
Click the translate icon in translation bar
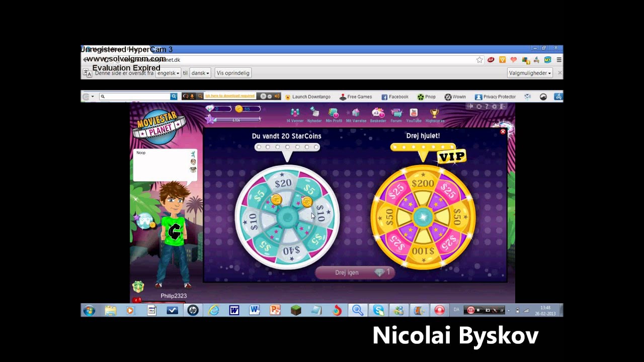click(x=88, y=73)
